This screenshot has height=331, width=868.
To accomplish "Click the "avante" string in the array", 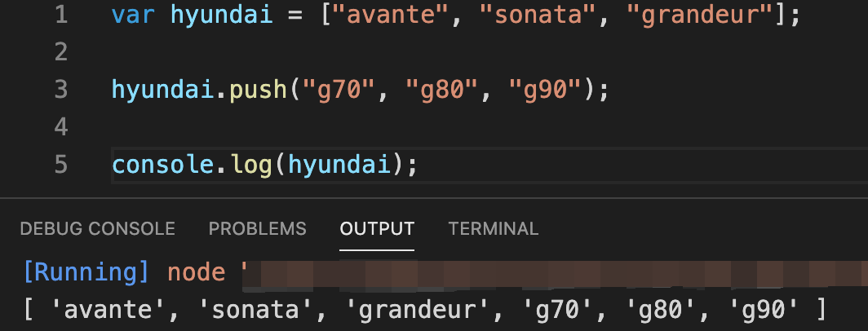I will (x=390, y=15).
